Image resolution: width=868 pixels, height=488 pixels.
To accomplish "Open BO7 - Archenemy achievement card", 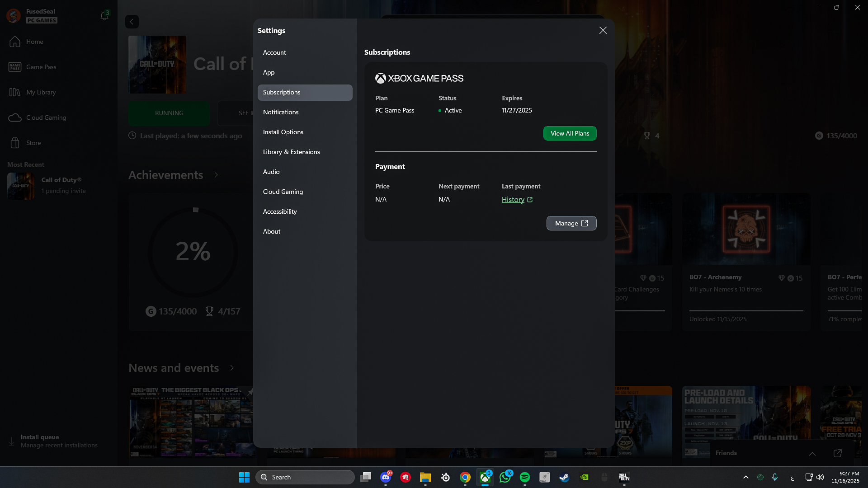I will [746, 262].
